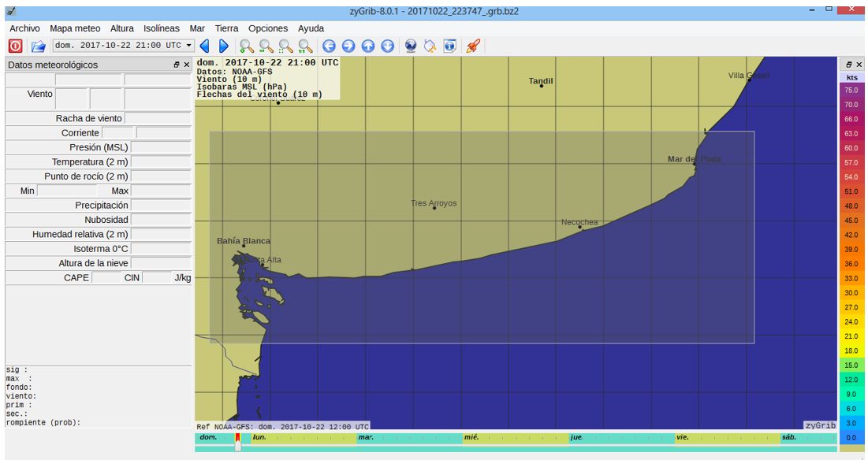Open the Mapa meteo menu
Viewport: 868px width, 460px height.
click(x=75, y=28)
